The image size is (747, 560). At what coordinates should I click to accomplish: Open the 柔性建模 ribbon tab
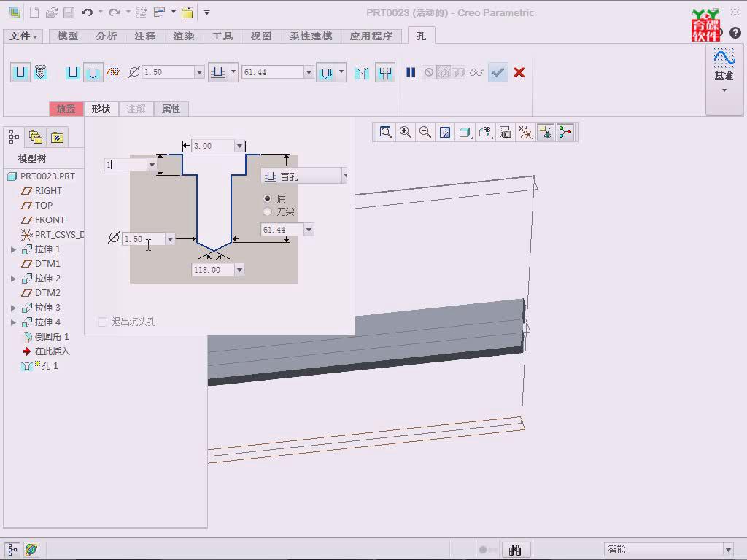point(311,36)
